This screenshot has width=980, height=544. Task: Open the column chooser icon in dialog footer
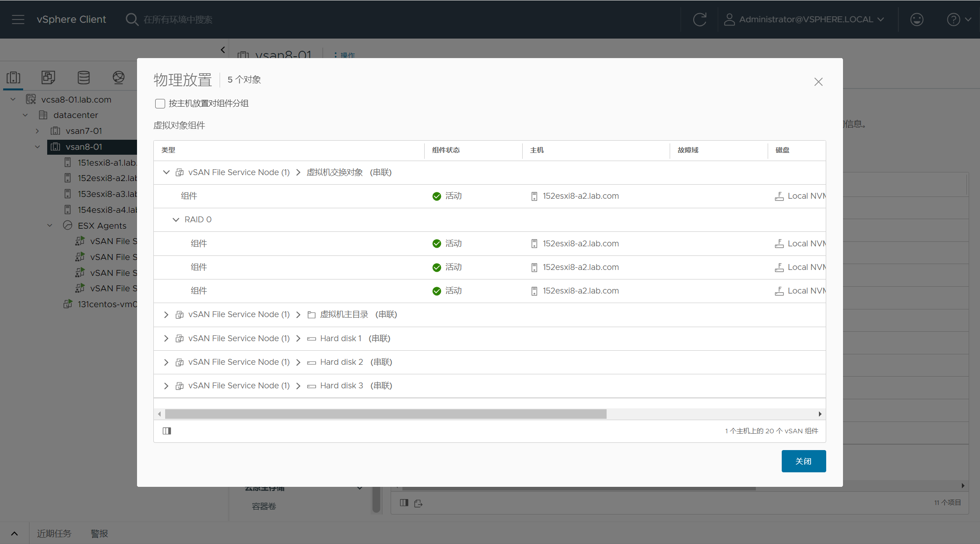(x=167, y=431)
